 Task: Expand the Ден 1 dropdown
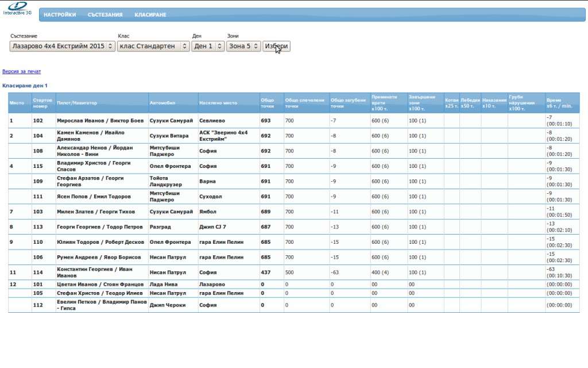[x=208, y=46]
